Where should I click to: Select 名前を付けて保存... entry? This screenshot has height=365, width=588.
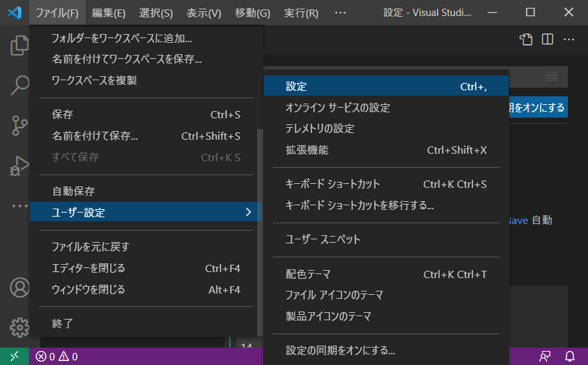146,136
